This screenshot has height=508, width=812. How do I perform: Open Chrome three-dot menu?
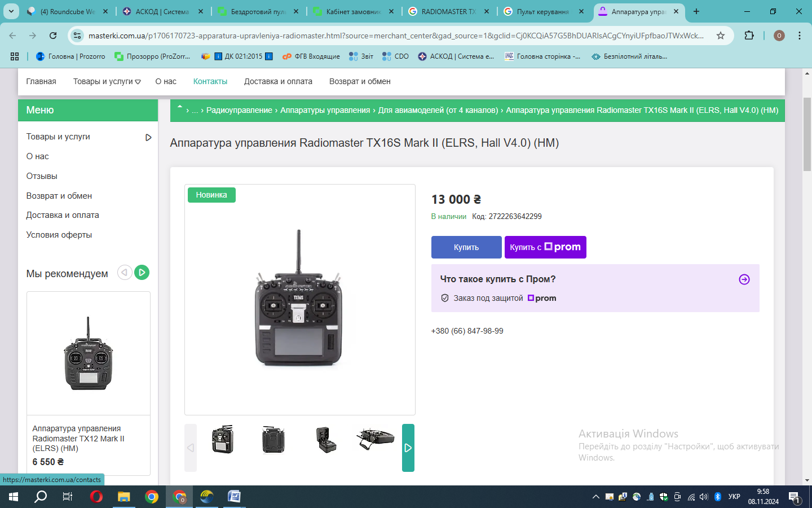point(800,36)
